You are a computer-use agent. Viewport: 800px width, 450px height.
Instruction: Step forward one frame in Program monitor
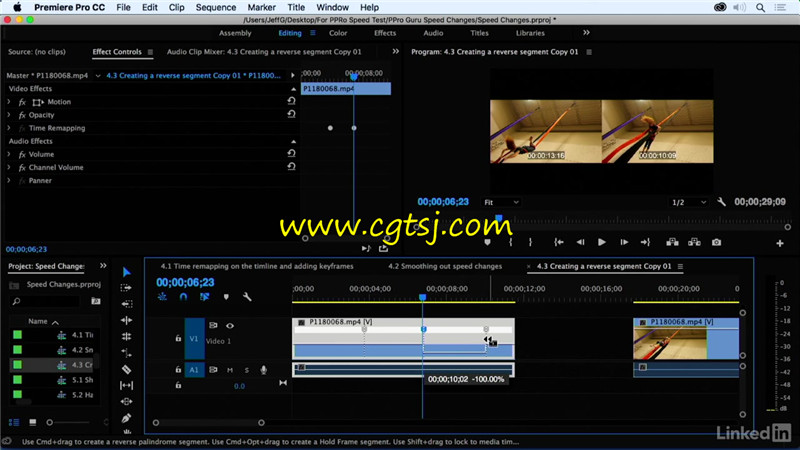click(624, 242)
